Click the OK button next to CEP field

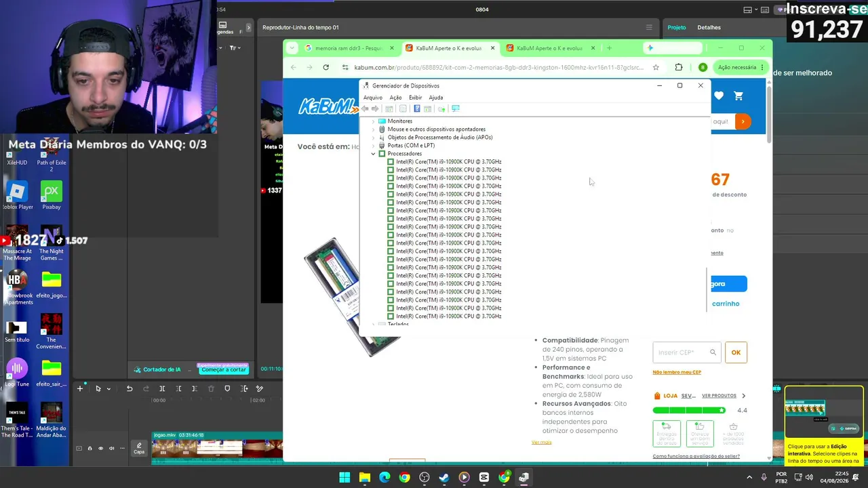(x=736, y=352)
